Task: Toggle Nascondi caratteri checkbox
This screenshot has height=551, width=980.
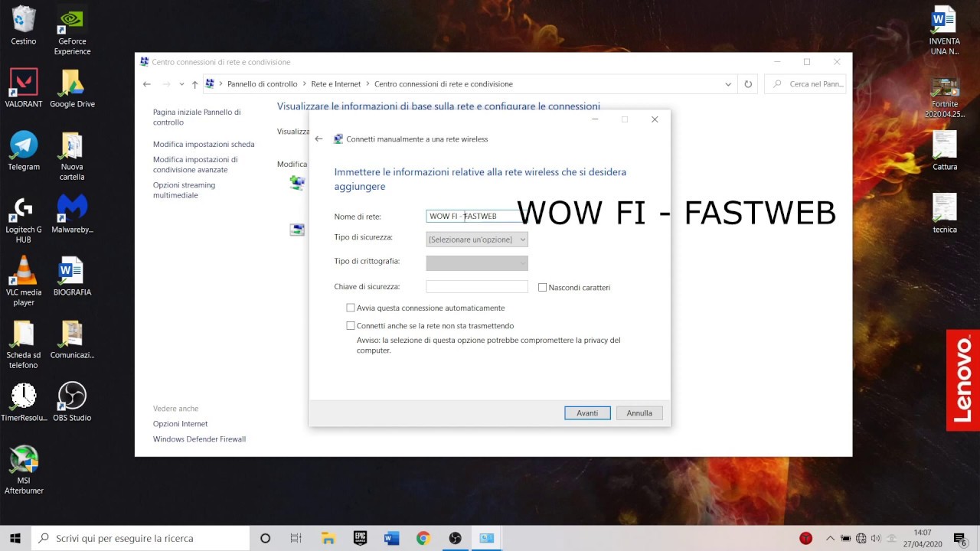Action: (543, 288)
